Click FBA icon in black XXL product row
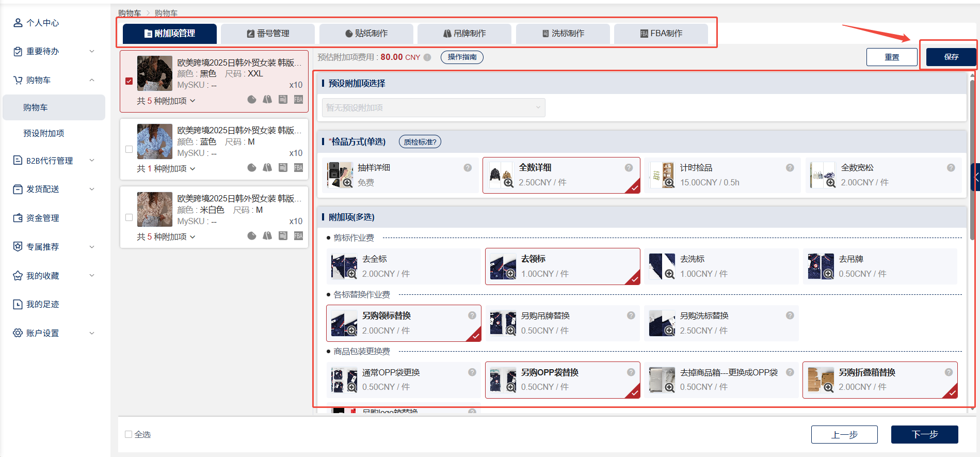This screenshot has height=457, width=980. 298,99
